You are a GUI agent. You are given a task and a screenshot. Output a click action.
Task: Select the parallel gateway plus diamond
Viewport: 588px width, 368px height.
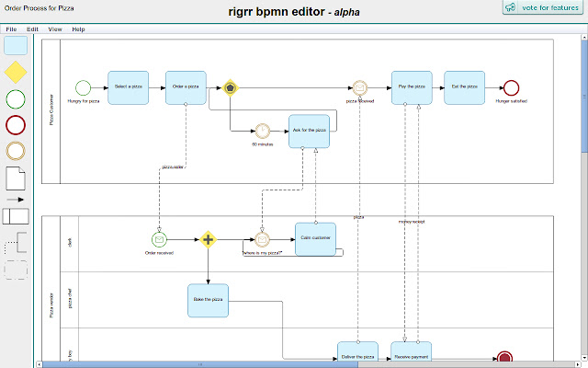(x=208, y=239)
